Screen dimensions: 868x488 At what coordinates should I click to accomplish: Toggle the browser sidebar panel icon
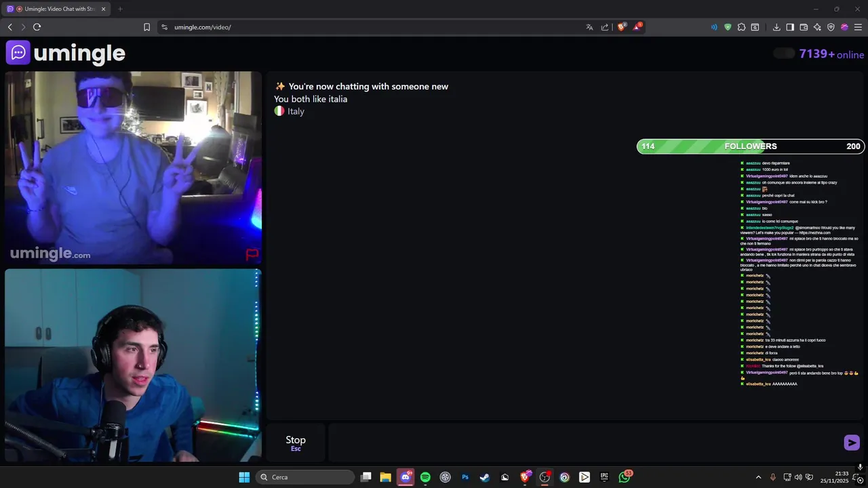click(790, 27)
